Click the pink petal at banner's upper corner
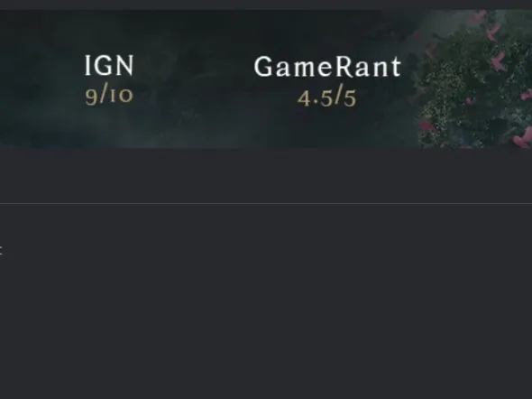The width and height of the screenshot is (532, 399). pos(482,15)
